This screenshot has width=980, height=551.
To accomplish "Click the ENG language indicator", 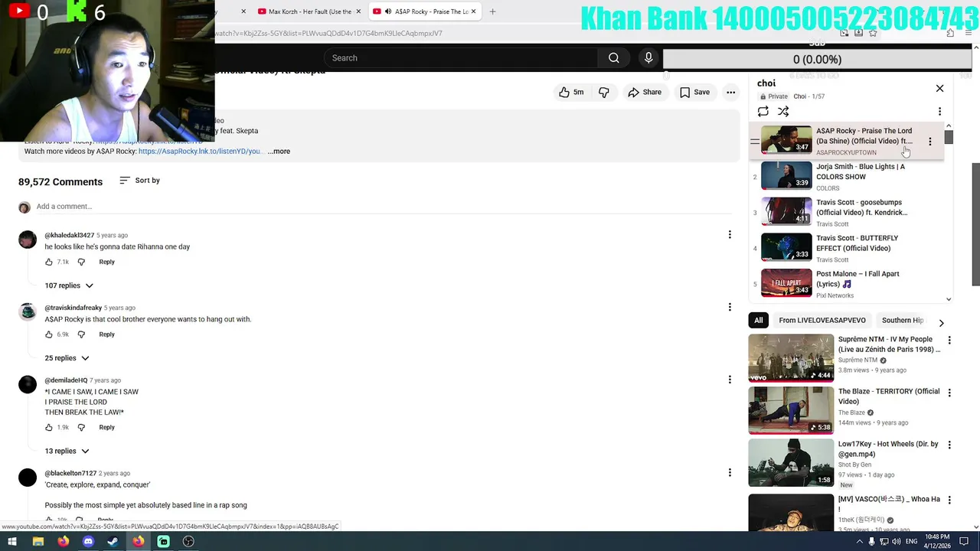I will pyautogui.click(x=912, y=542).
